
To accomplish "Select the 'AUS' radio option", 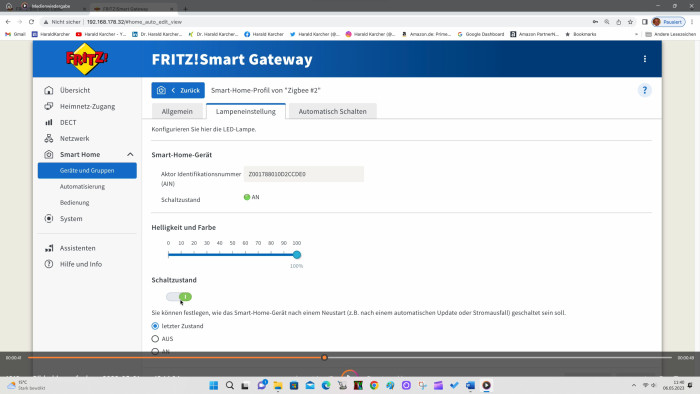I will coord(155,339).
